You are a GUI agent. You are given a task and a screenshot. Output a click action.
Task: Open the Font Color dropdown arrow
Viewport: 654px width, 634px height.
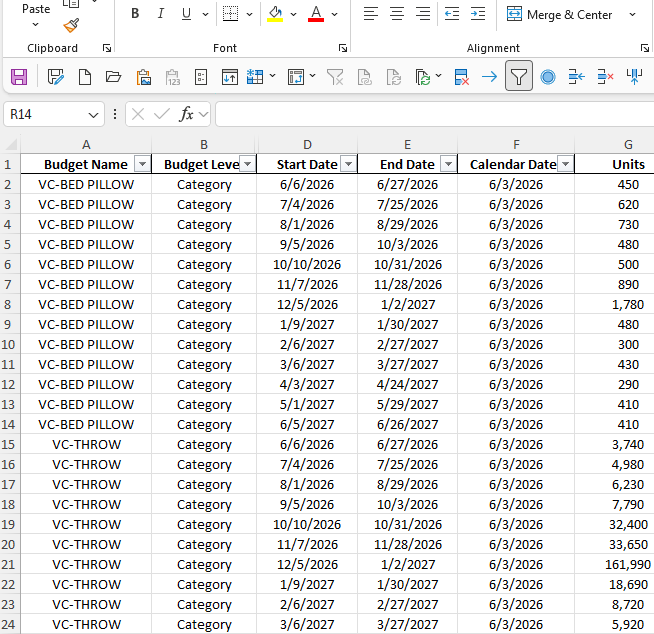[x=335, y=15]
